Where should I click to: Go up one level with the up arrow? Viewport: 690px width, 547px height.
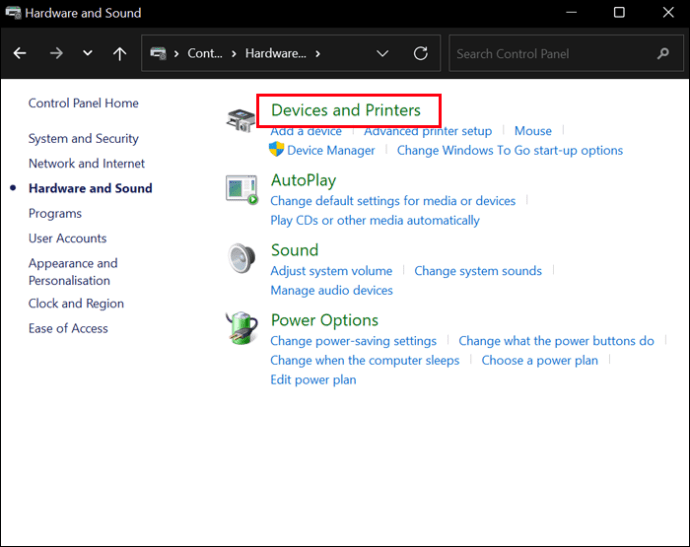click(120, 53)
